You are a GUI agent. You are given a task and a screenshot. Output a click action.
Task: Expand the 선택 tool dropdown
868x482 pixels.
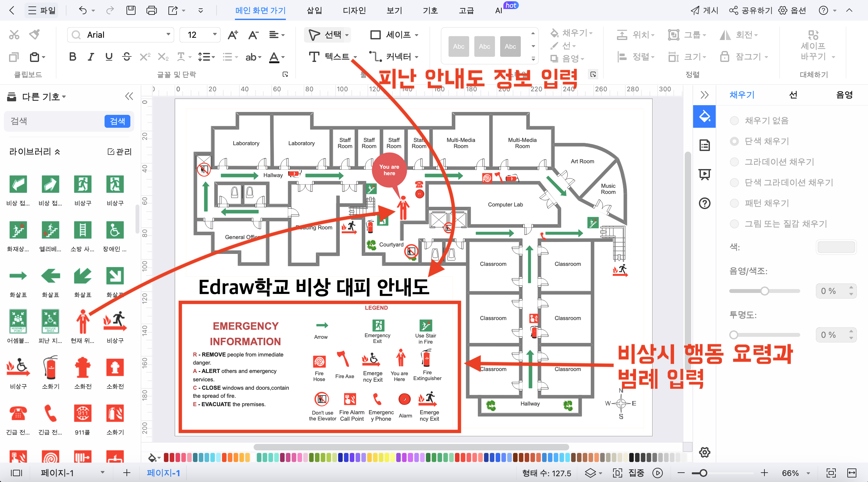(347, 35)
